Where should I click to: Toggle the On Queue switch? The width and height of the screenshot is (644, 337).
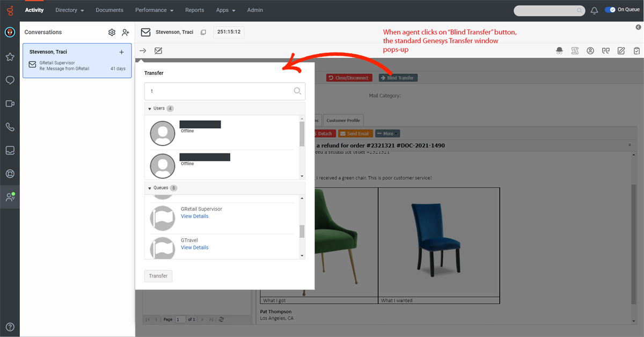click(610, 10)
